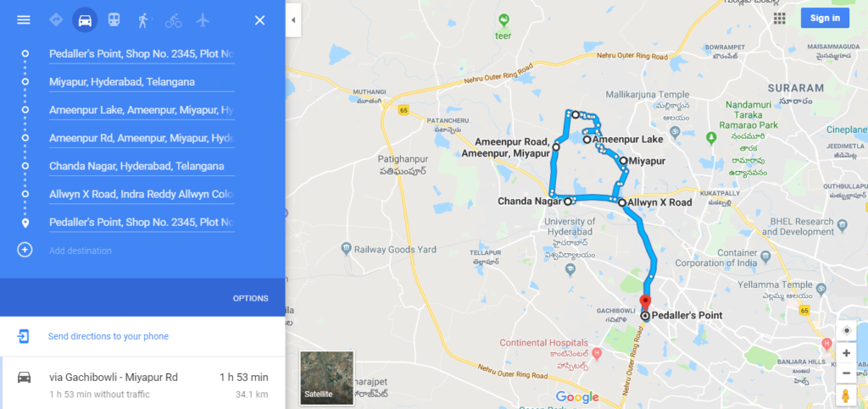The width and height of the screenshot is (868, 409).
Task: Select the driving travel mode icon
Action: pos(85,20)
